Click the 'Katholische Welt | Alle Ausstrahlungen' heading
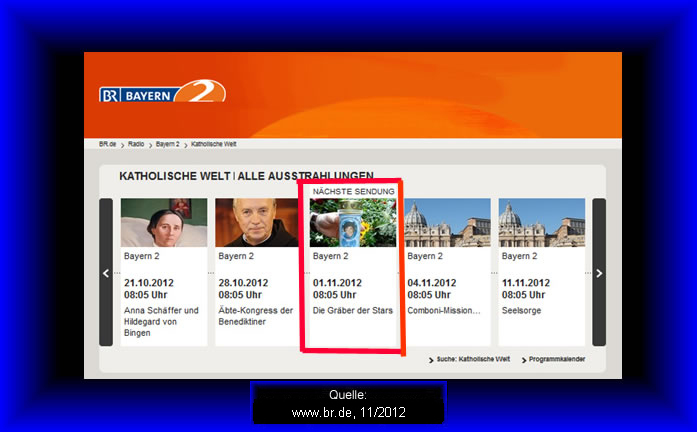Screen dimensions: 697x432 [x=246, y=176]
